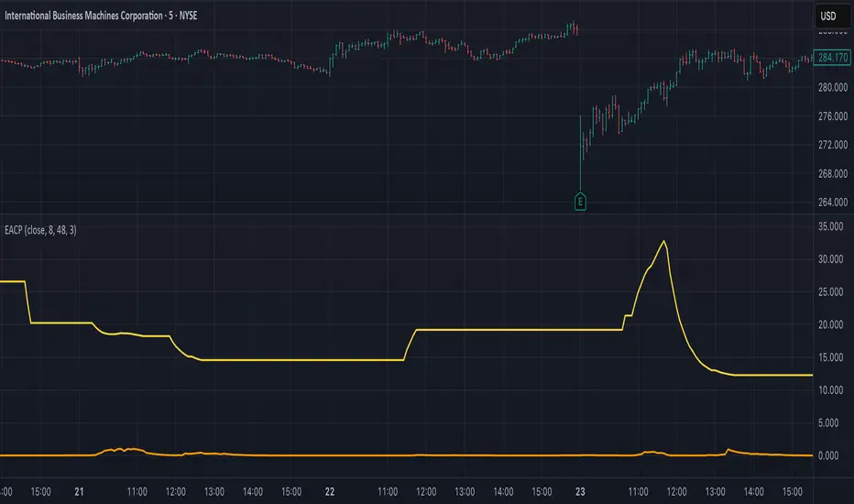The height and width of the screenshot is (504, 854).
Task: Click the 20.000 indicator scale label
Action: [833, 324]
